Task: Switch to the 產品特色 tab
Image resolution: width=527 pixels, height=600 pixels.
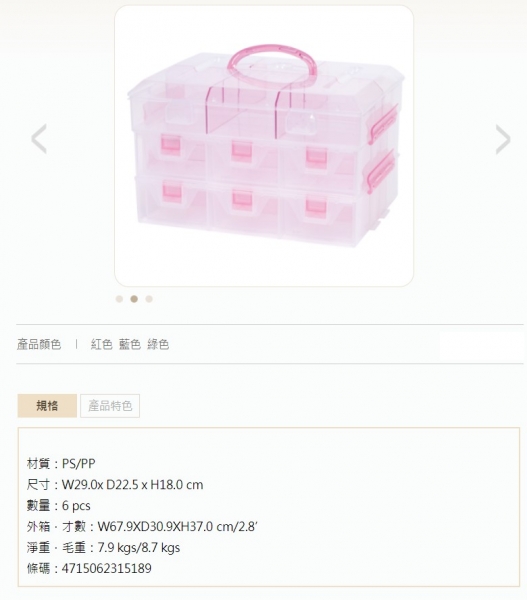Action: pyautogui.click(x=110, y=406)
